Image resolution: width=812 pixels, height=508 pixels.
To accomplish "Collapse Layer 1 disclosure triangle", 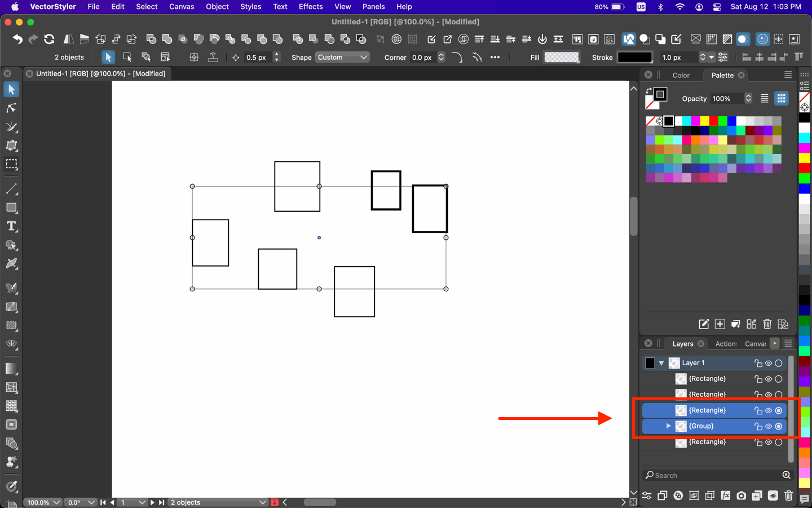I will [661, 363].
